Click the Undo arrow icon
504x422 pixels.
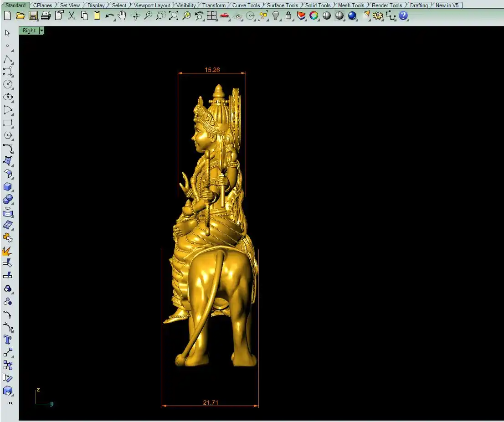(109, 16)
